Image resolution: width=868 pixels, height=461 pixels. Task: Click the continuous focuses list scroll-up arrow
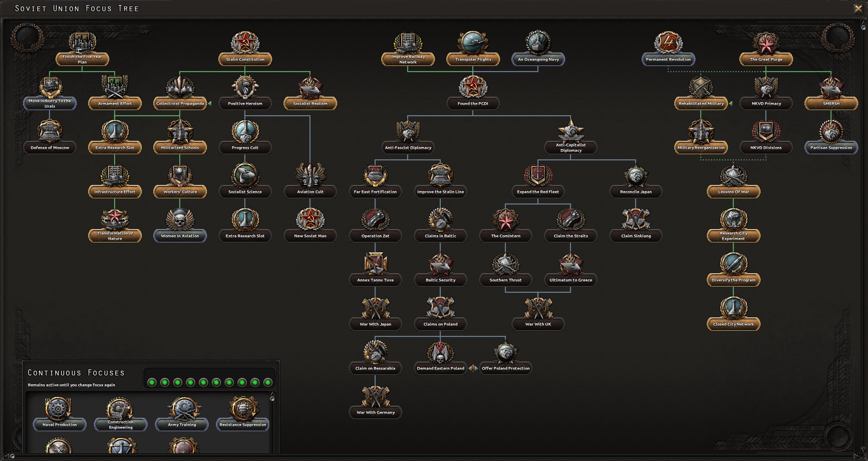(x=272, y=393)
